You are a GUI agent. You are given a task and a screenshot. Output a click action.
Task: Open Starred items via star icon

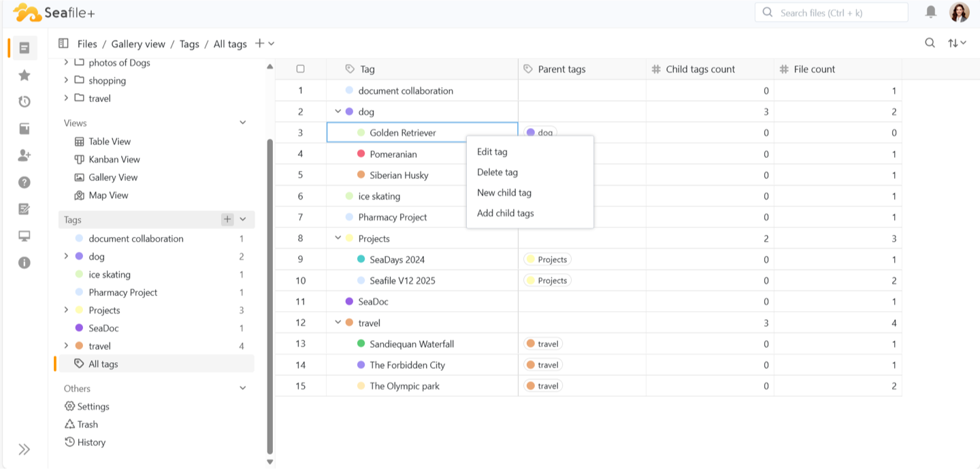[24, 75]
